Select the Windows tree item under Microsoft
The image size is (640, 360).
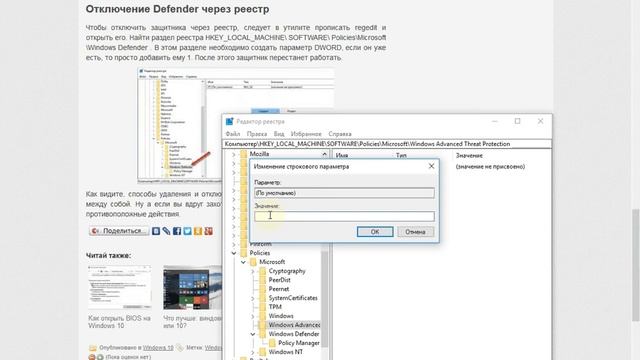[x=281, y=316]
